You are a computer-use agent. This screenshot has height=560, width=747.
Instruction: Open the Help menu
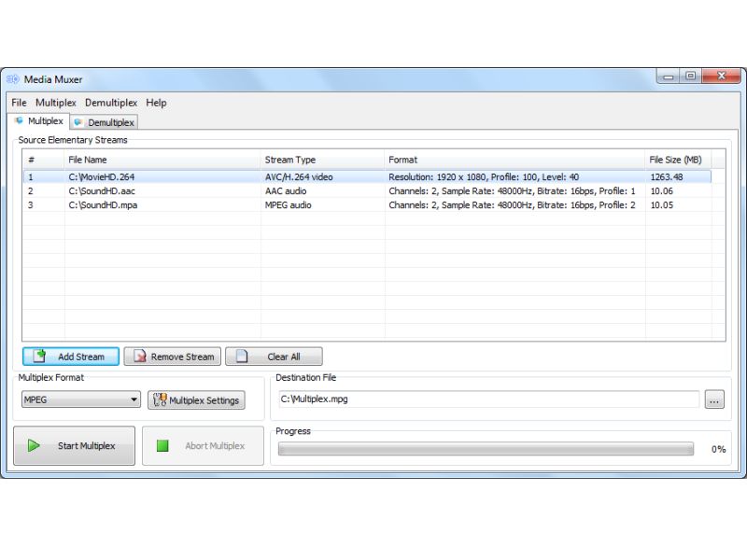[x=156, y=103]
